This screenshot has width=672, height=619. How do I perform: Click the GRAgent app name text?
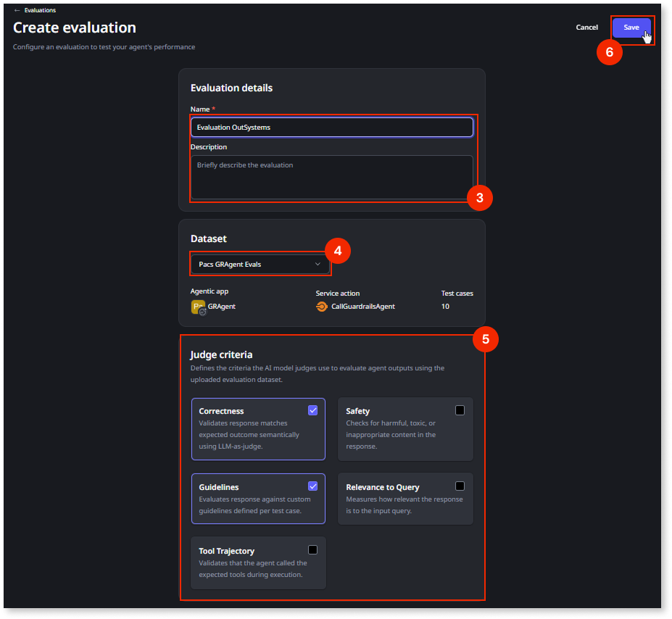click(222, 307)
